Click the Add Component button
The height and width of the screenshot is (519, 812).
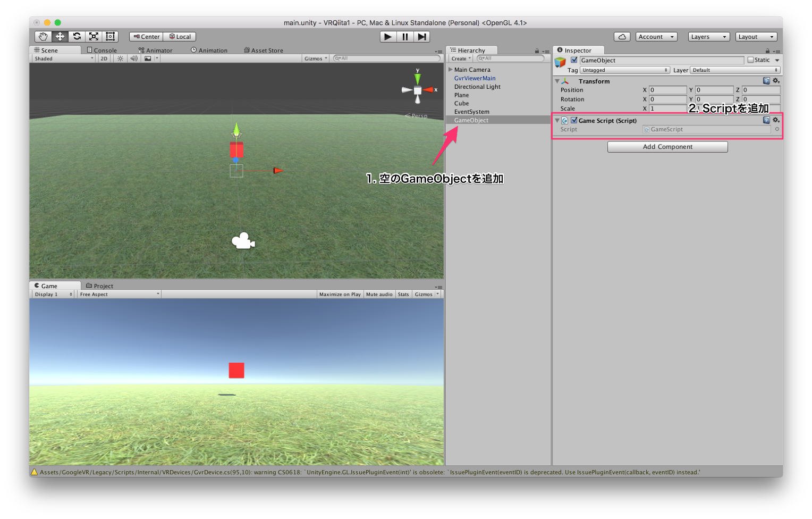pyautogui.click(x=667, y=146)
